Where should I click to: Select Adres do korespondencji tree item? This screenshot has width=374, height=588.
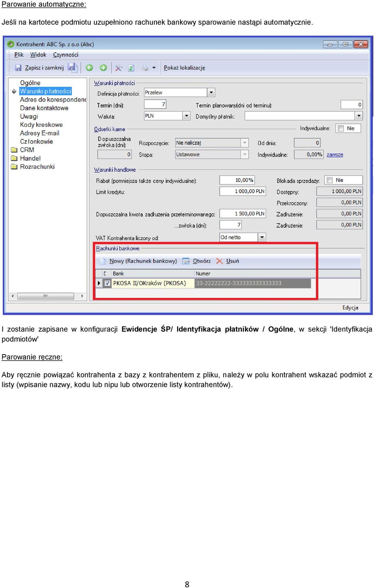pyautogui.click(x=53, y=100)
